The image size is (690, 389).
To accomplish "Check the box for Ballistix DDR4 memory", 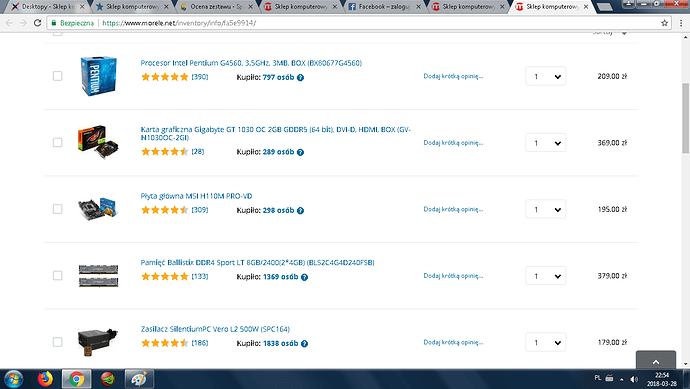I will (x=58, y=275).
